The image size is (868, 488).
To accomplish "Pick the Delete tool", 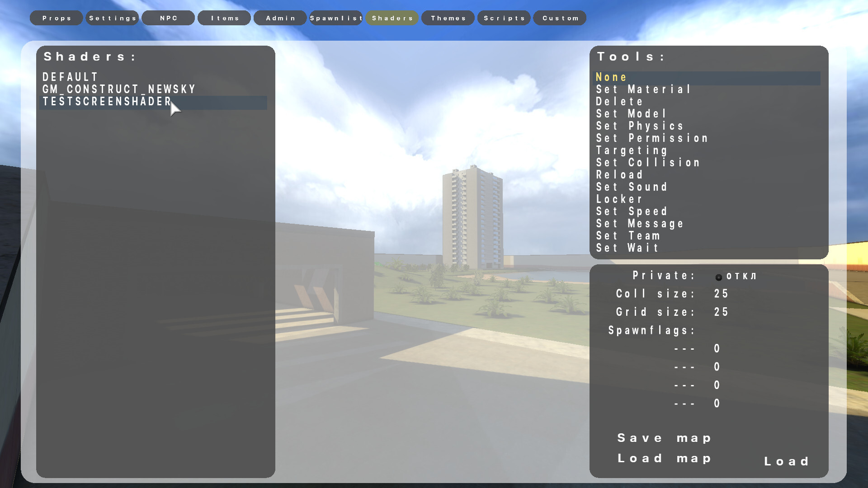I will click(619, 102).
